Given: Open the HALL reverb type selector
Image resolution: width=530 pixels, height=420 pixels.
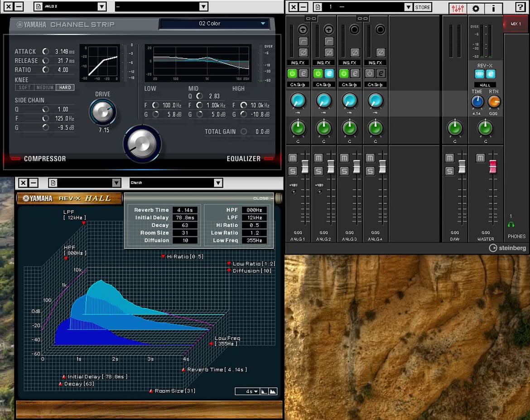Looking at the screenshot, I should pos(485,85).
